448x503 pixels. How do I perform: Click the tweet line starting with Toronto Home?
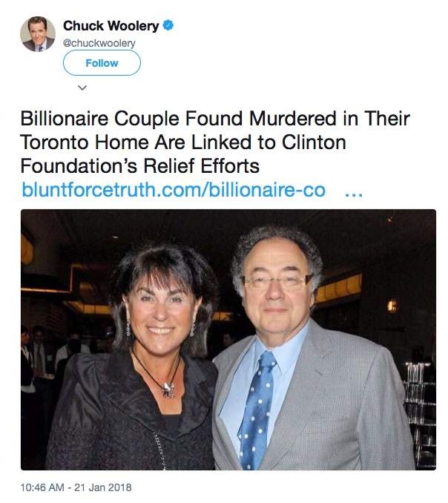point(184,142)
